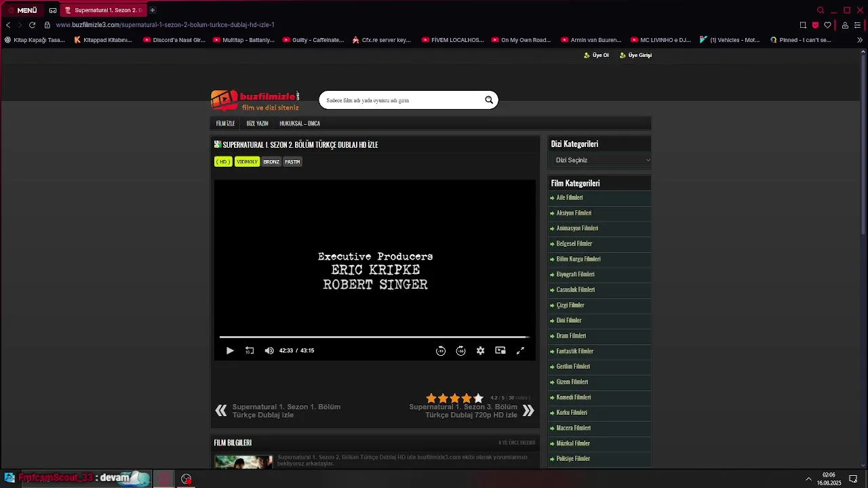
Task: Click the Üye Ol link
Action: point(597,55)
